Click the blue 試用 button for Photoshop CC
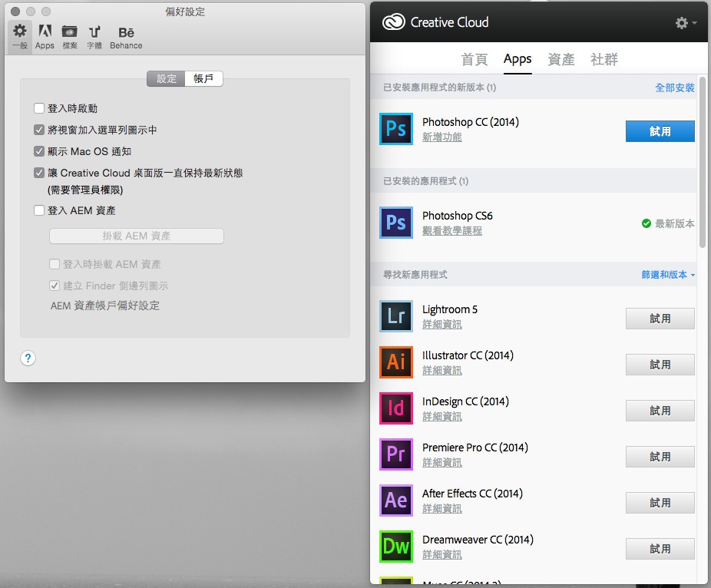This screenshot has height=588, width=711. (x=660, y=131)
